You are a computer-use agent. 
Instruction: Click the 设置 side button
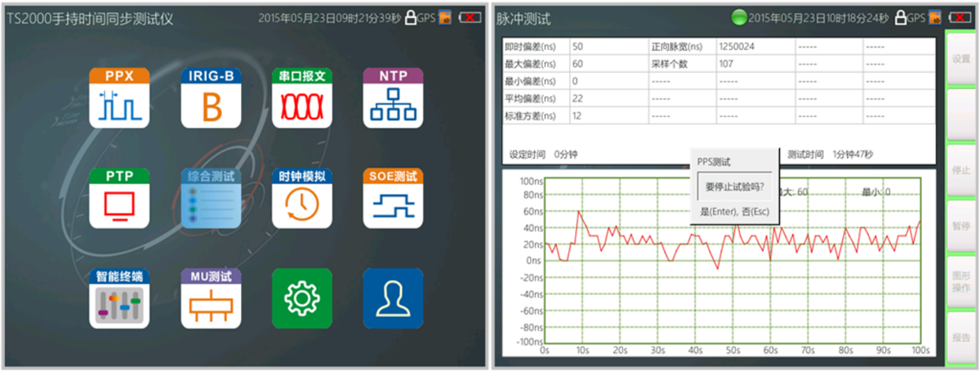tap(961, 59)
